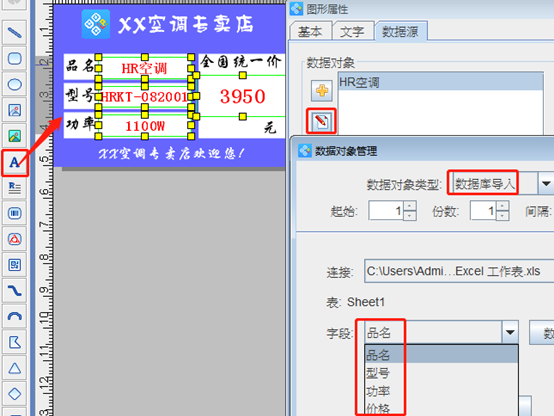This screenshot has width=554, height=416.
Task: Select the rounded rectangle tool
Action: (14, 58)
